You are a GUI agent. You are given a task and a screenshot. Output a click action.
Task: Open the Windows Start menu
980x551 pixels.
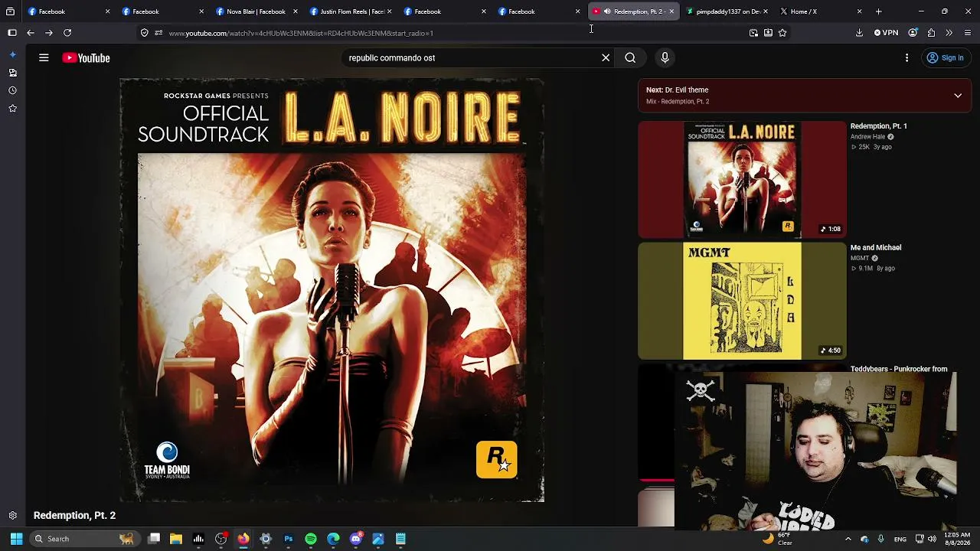[16, 539]
